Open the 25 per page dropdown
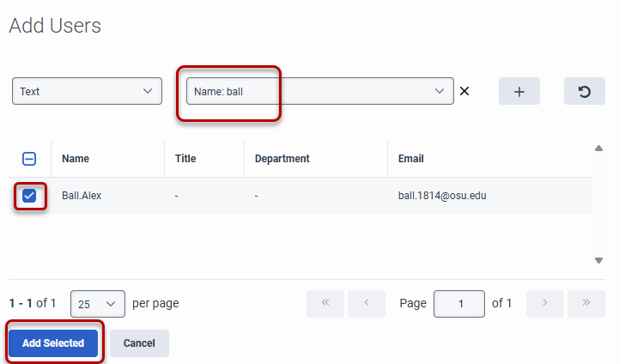 pyautogui.click(x=97, y=304)
